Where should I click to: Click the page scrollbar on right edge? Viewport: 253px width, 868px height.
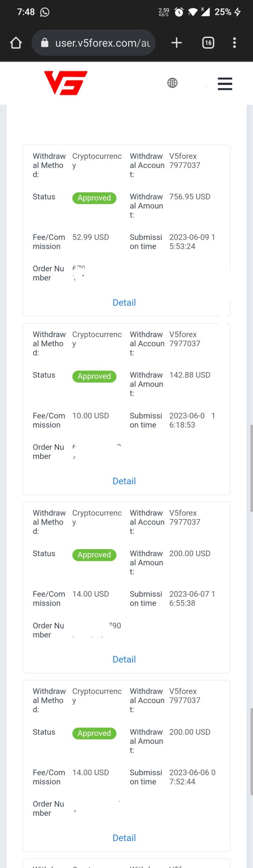[251, 468]
